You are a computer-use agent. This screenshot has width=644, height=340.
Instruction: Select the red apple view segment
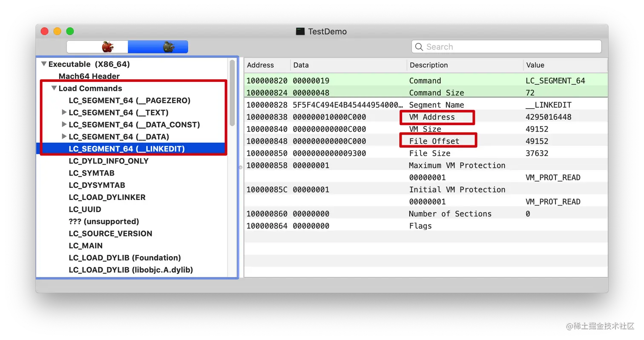(x=97, y=47)
